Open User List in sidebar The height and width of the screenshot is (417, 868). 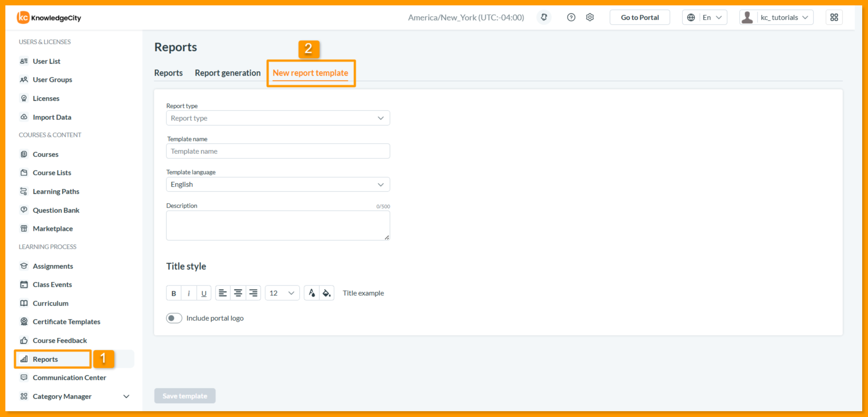click(x=46, y=61)
